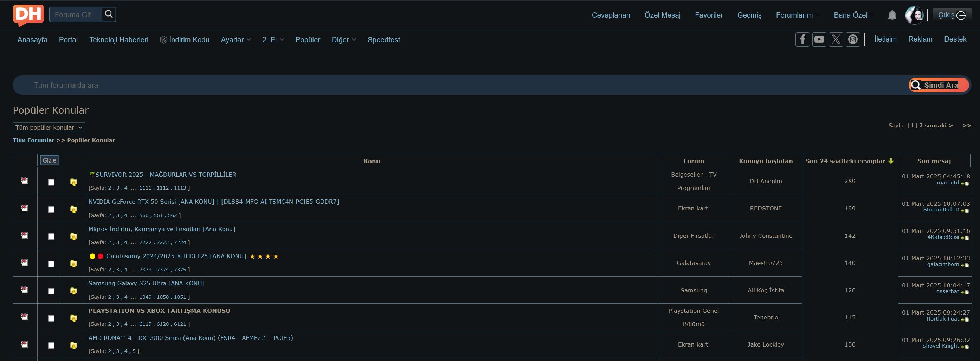Viewport: 980px width, 361px height.
Task: Open Speedtest page
Action: pyautogui.click(x=384, y=40)
